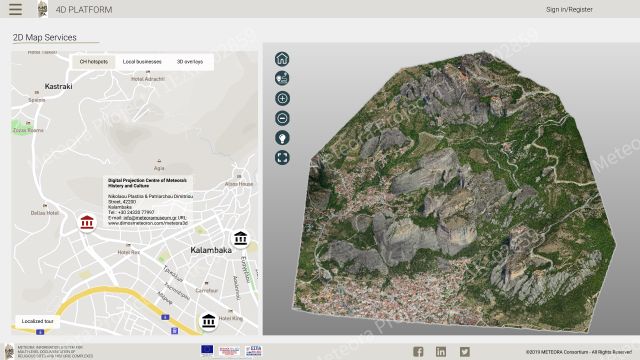Zoom out the 3D model
Screen dimensions: 640x360
pos(282,118)
